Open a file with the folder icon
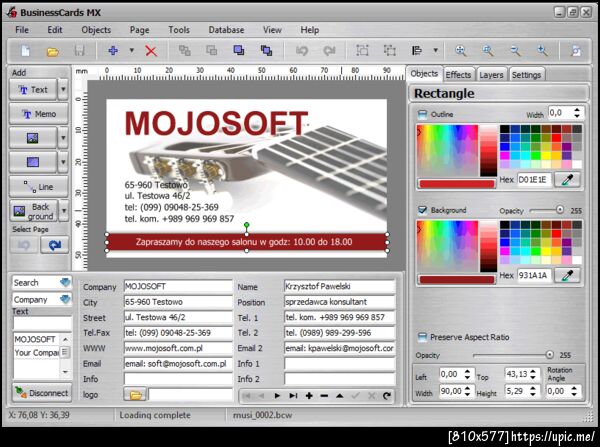The width and height of the screenshot is (600, 447). click(x=52, y=51)
